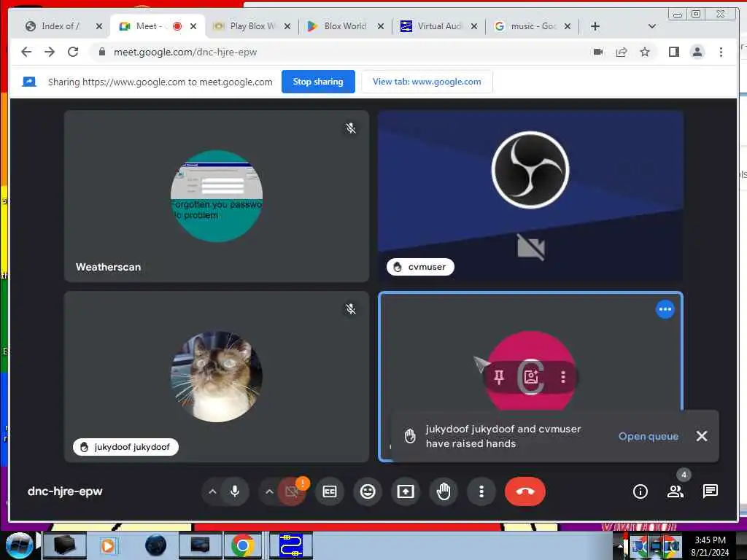
Task: Bookmark this page with star icon
Action: tap(645, 52)
